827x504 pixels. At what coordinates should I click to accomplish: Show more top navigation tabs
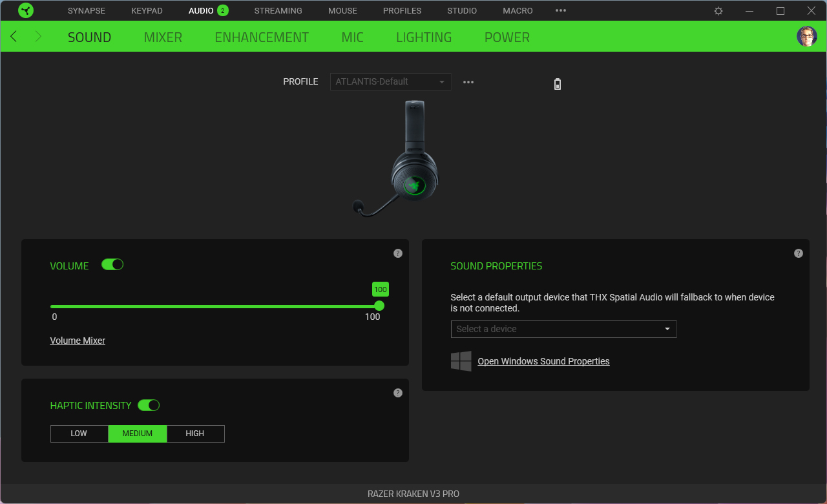coord(561,10)
